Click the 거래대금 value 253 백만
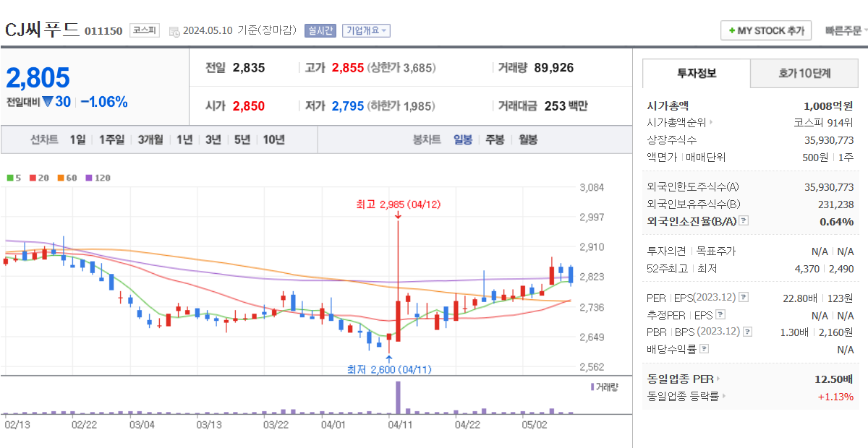Screen dimensions: 868x448 [566, 106]
